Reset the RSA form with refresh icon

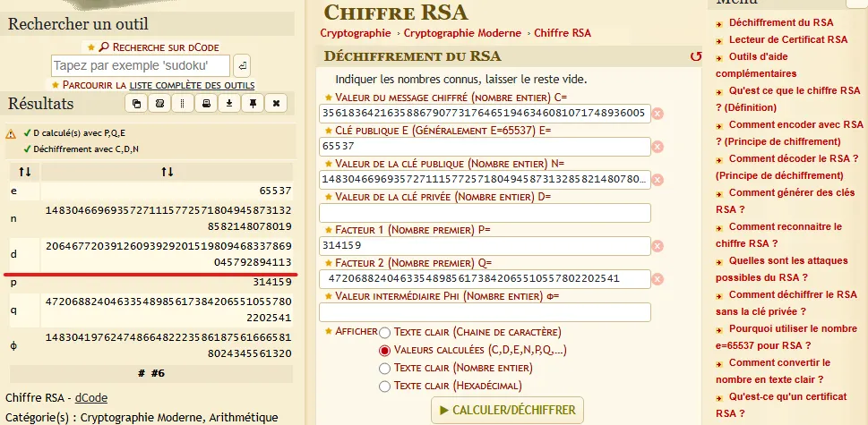696,56
